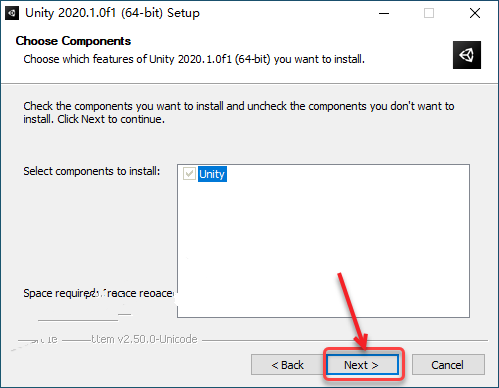
Task: Minimize the Unity Setup window
Action: point(384,13)
